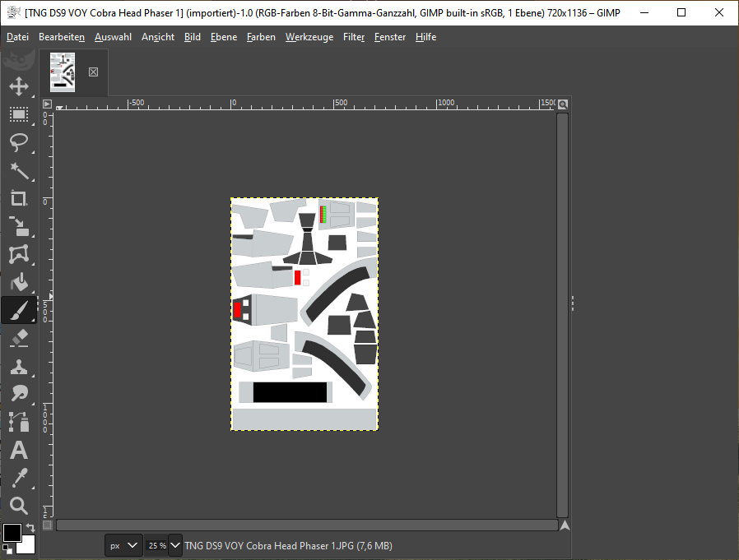Screen dimensions: 739x560
Task: Choose the Free Select lasso tool
Action: pyautogui.click(x=19, y=142)
